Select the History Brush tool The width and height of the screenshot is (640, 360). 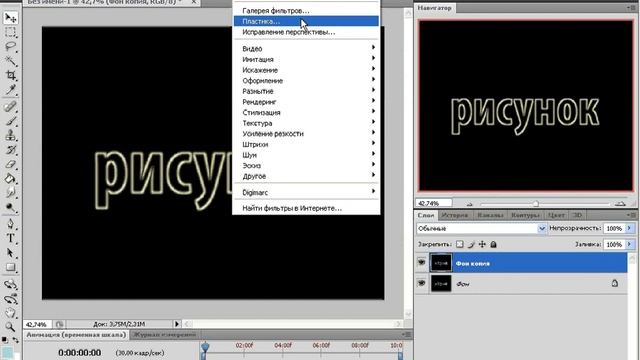pyautogui.click(x=11, y=150)
